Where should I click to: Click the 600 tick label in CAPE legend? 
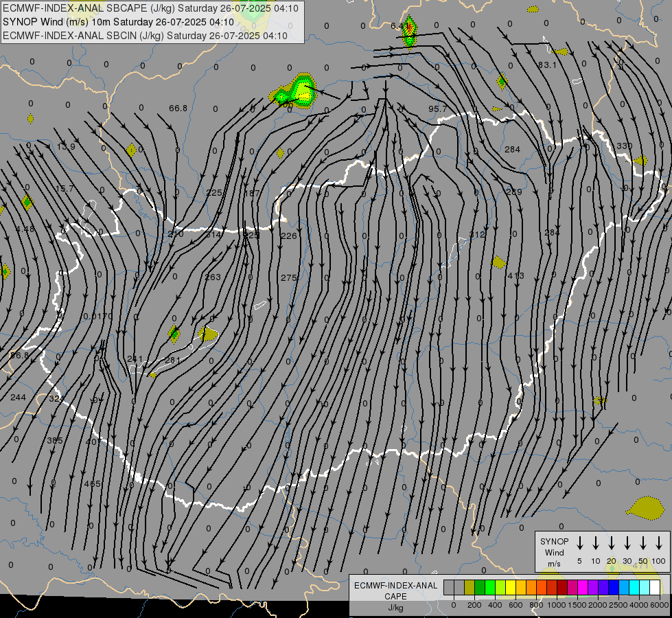tap(515, 605)
